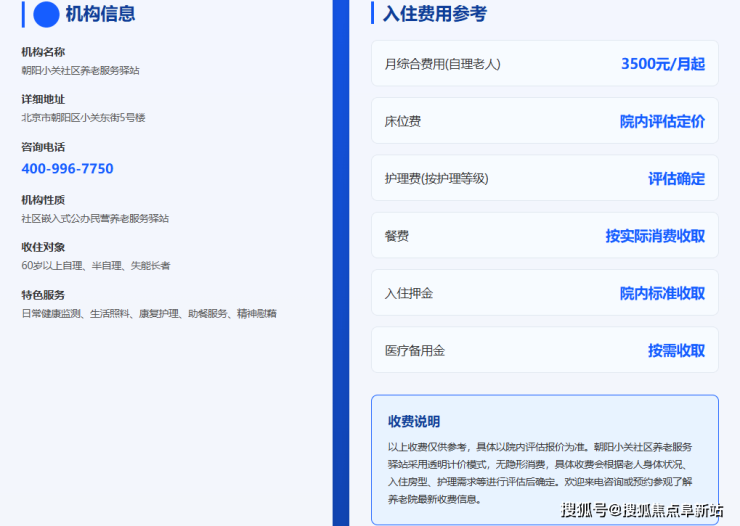Click the 月综合费用(自理老人) row label

443,64
